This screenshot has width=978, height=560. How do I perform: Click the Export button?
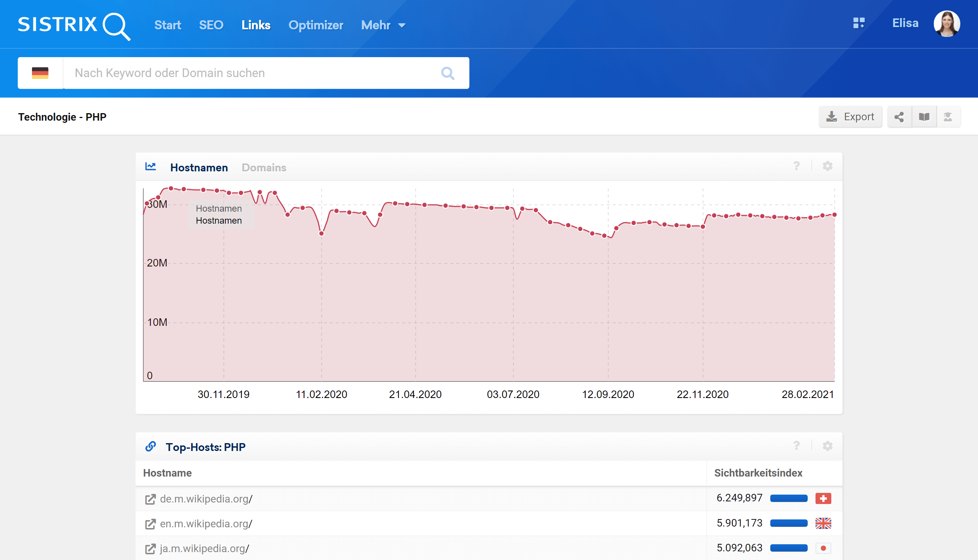coord(850,117)
